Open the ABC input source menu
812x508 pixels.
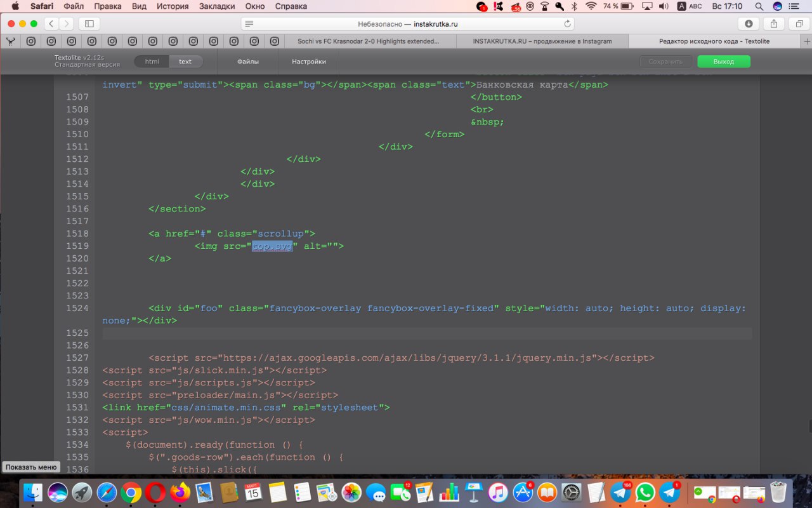coord(690,6)
